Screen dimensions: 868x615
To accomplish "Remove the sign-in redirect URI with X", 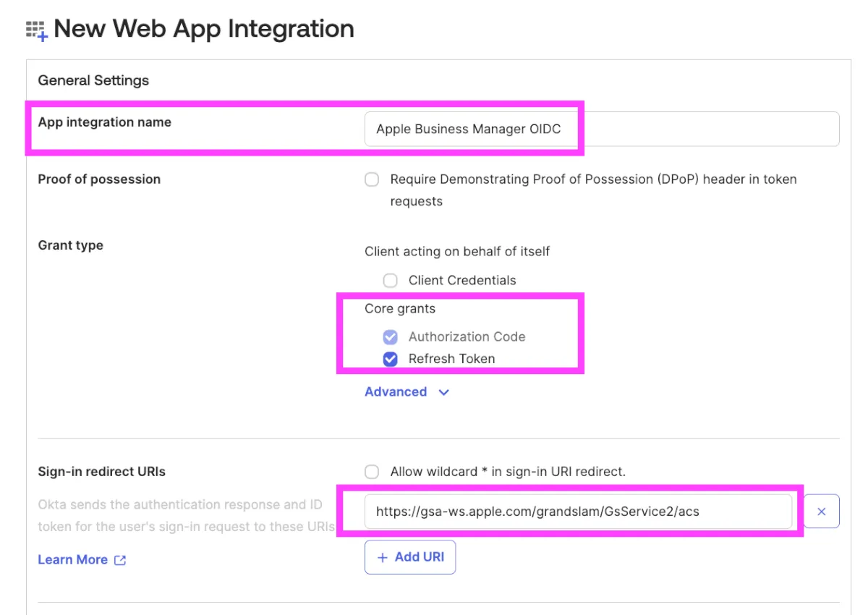I will tap(821, 512).
